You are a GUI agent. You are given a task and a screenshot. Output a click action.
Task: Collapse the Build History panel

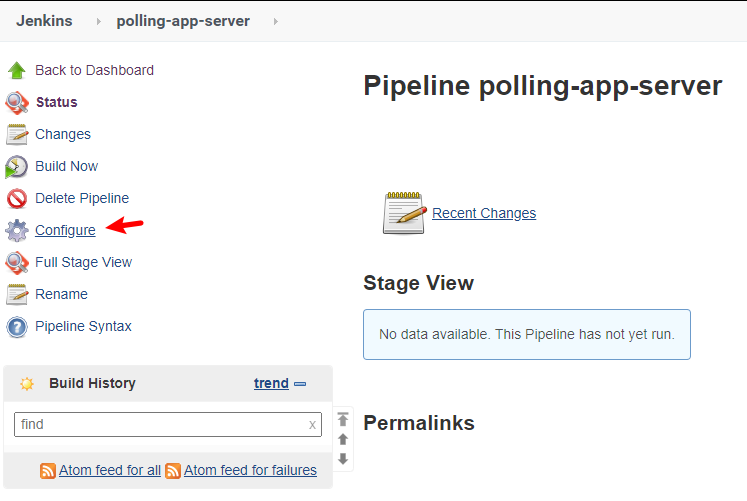point(300,384)
